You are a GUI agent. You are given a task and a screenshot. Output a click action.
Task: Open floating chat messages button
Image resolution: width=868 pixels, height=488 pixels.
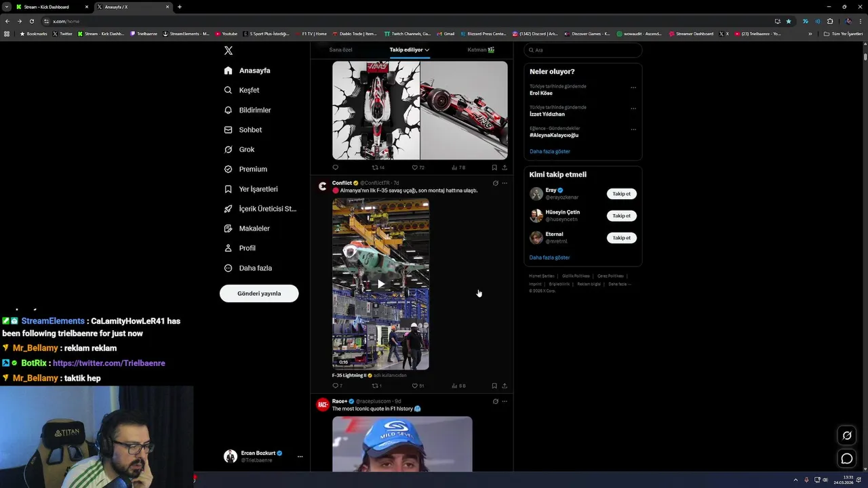pyautogui.click(x=847, y=459)
